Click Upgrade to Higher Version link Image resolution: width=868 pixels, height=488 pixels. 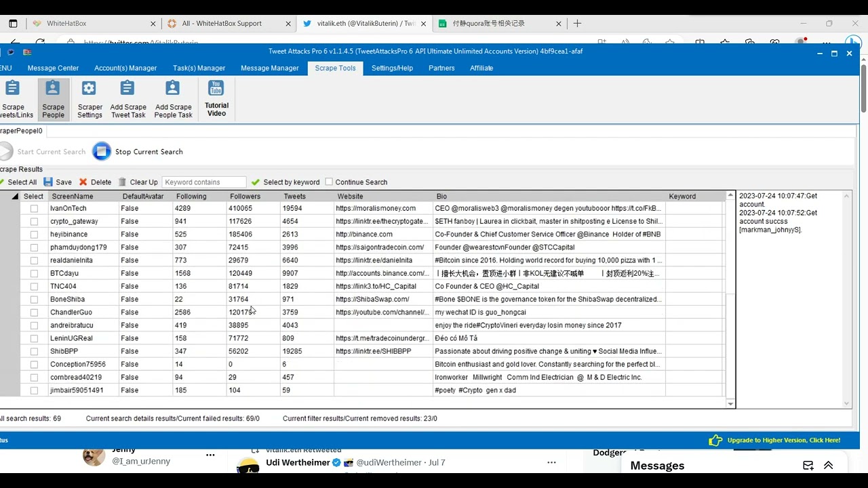[x=783, y=441]
